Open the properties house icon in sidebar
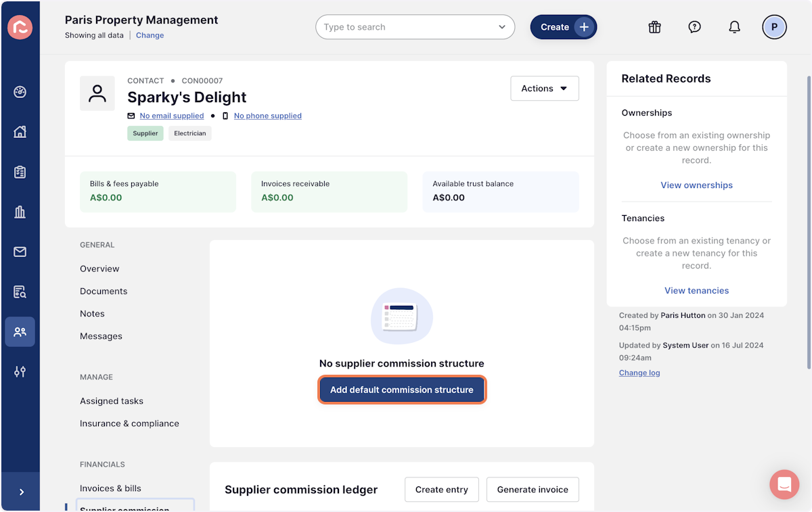The height and width of the screenshot is (512, 812). pos(20,132)
